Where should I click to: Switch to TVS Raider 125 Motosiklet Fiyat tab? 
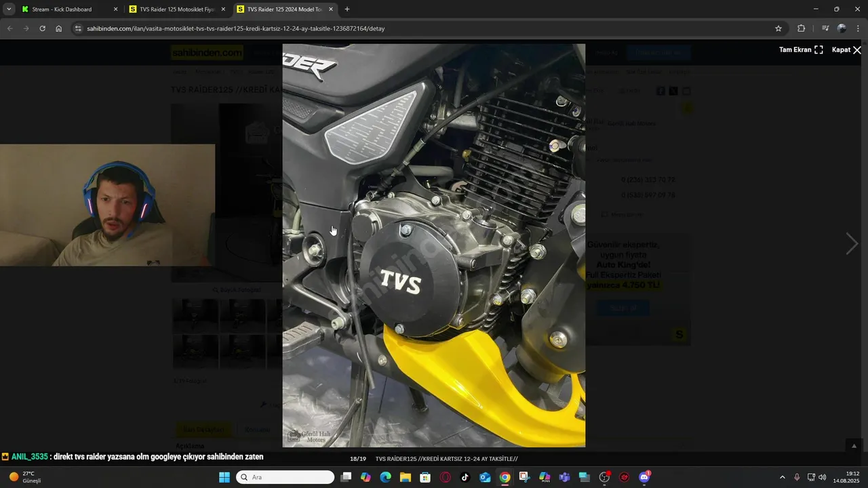click(x=177, y=9)
